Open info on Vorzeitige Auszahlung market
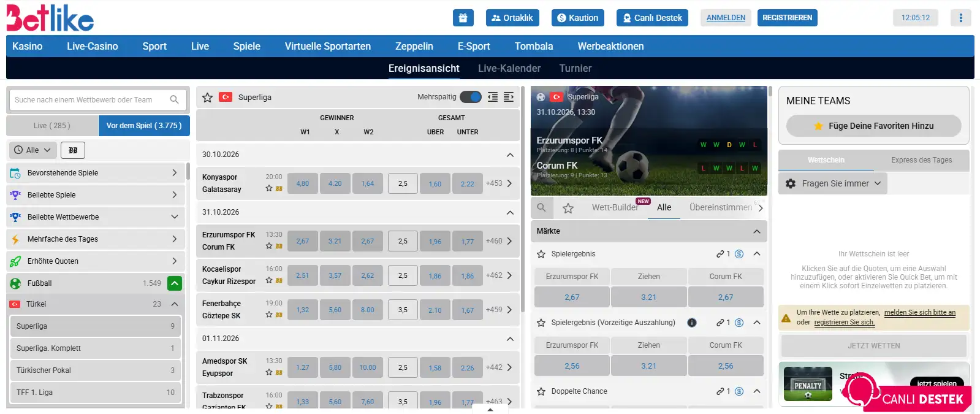The width and height of the screenshot is (980, 414). coord(692,323)
